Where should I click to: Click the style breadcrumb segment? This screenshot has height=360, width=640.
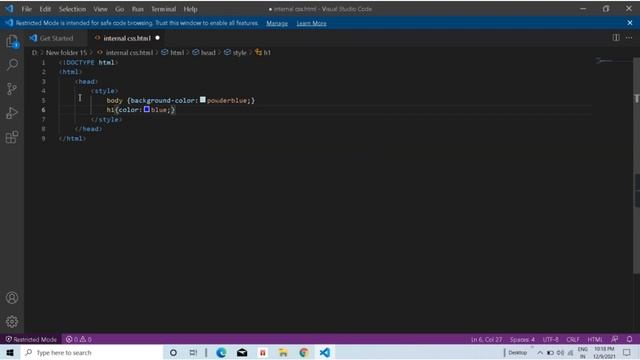pyautogui.click(x=239, y=53)
